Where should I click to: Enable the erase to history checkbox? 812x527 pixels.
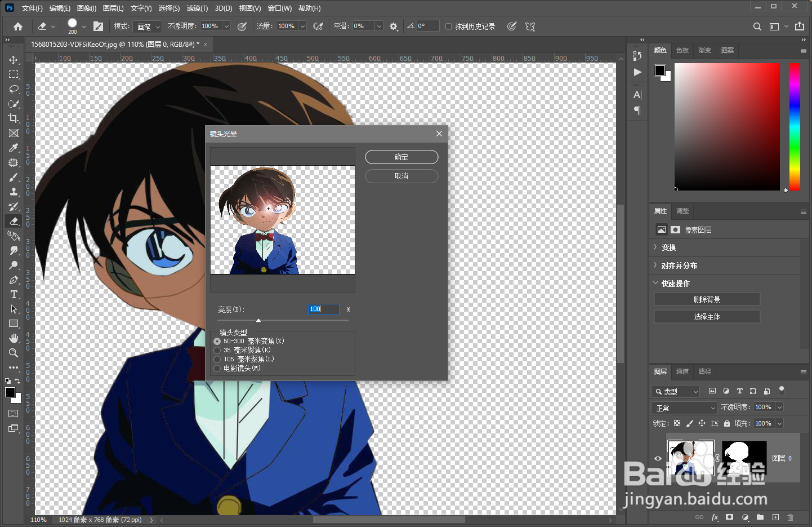(449, 26)
